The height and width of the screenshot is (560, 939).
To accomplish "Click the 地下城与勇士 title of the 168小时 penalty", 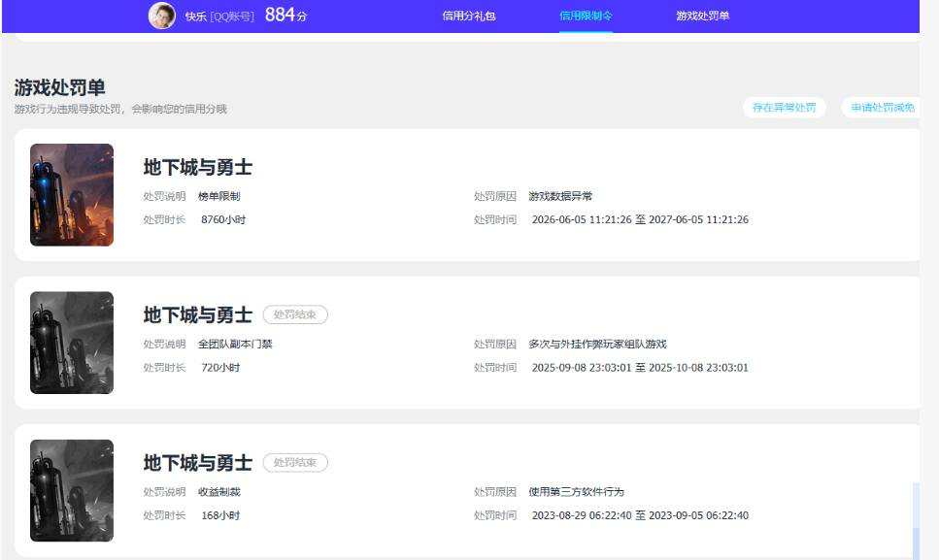I will click(x=198, y=463).
